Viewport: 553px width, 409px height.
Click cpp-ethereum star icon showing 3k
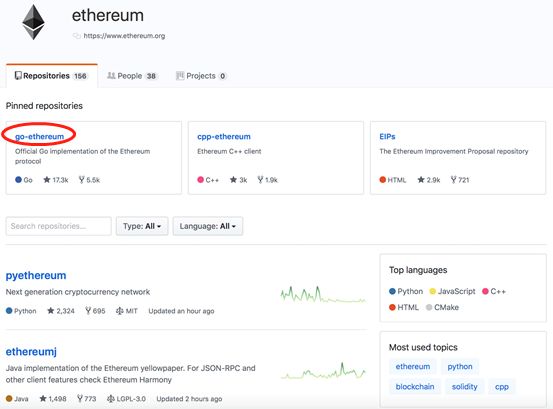tap(233, 180)
